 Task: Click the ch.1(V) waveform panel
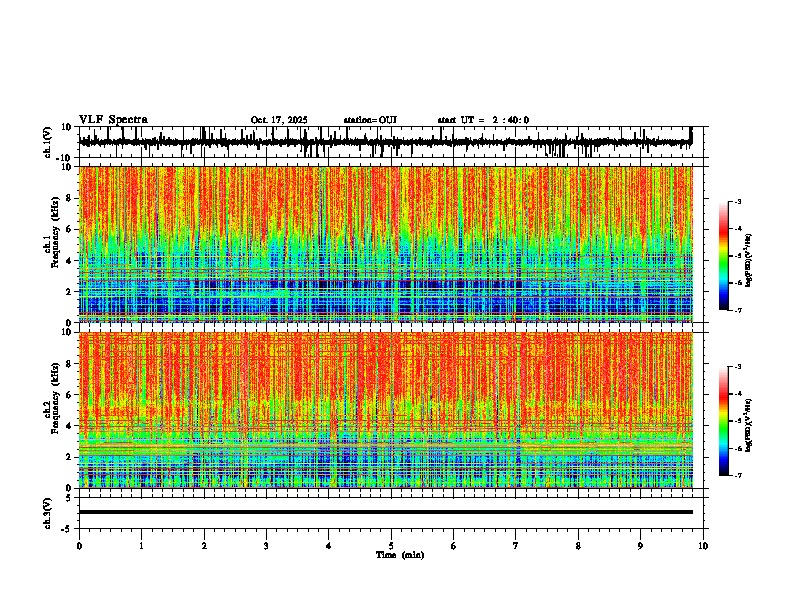coord(390,142)
